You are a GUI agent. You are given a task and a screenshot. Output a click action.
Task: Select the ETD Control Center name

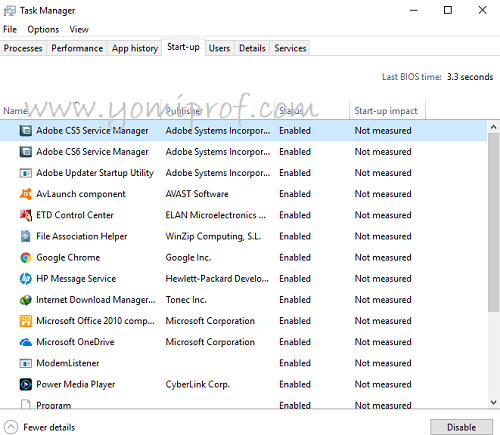[x=75, y=215]
